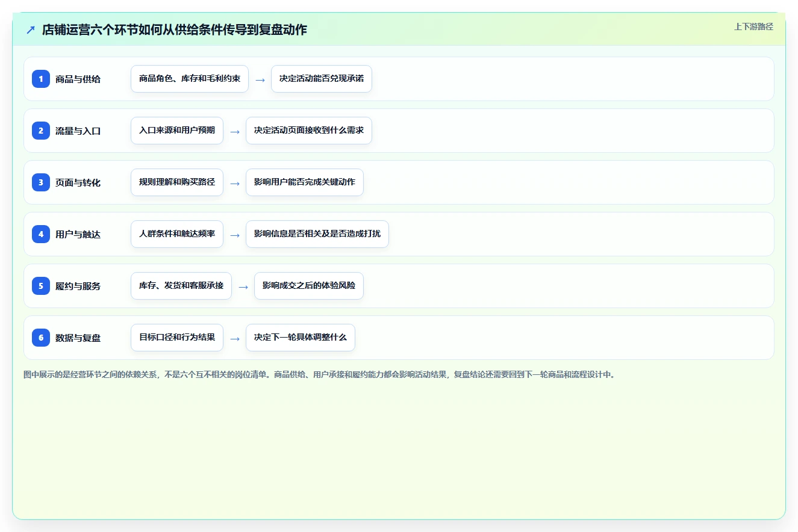Click the 规则理解和购买路径 chip
Screen dimensions: 798x532
tap(177, 182)
